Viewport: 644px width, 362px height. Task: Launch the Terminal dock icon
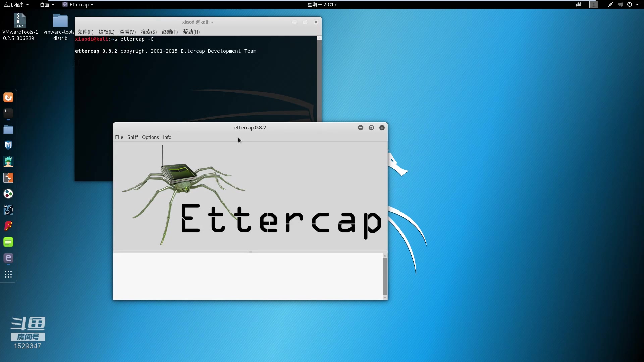pos(8,113)
